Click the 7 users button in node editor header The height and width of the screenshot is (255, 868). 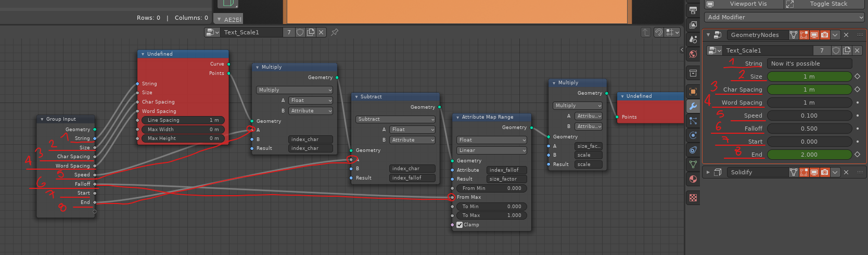click(x=289, y=32)
